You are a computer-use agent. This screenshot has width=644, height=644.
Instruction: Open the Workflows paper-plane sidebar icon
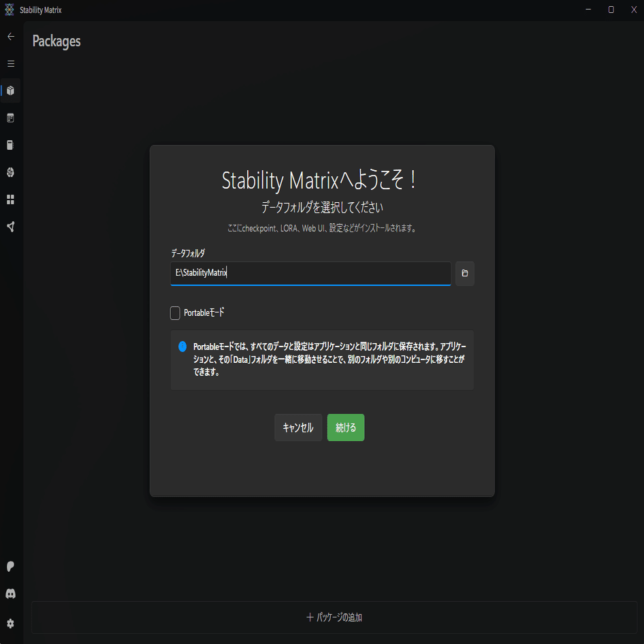11,227
